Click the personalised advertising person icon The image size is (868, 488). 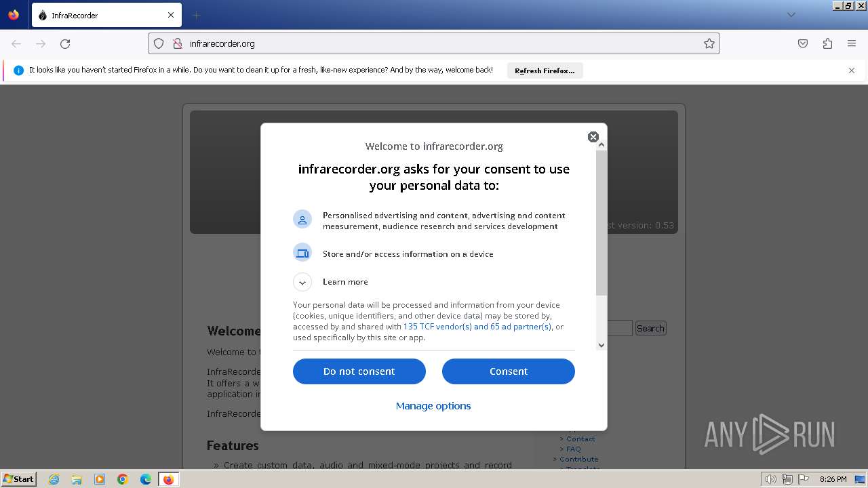point(302,220)
